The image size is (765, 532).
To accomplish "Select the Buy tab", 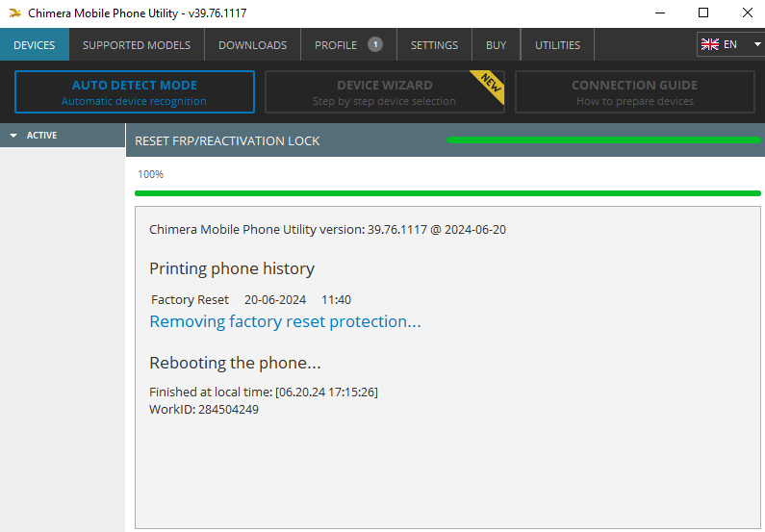I will pos(496,45).
